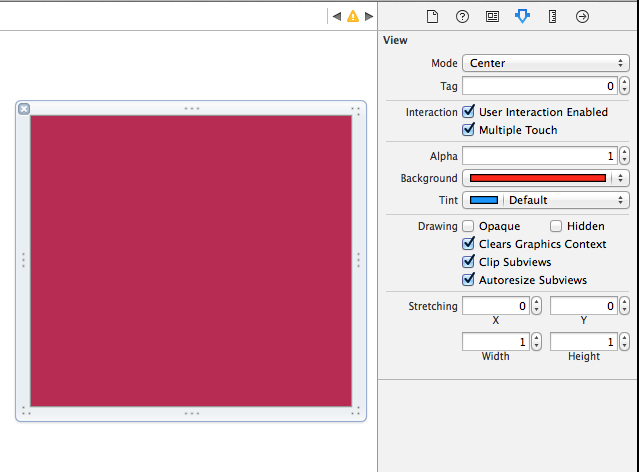The image size is (639, 472).
Task: Jump to next issue arrow
Action: 369,16
